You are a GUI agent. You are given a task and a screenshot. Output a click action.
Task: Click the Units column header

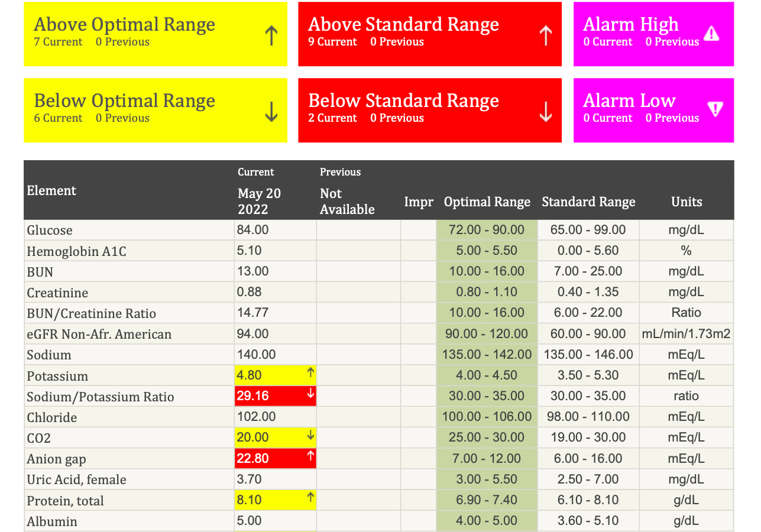click(x=686, y=202)
